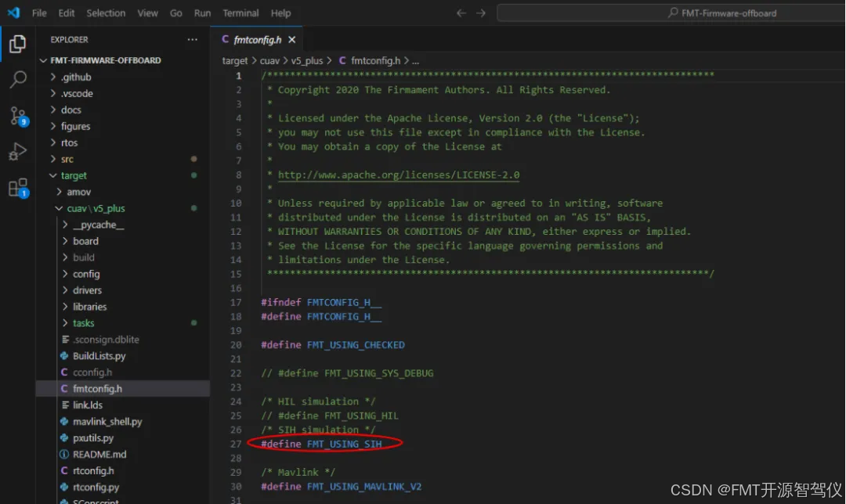Go forward with the right arrow
846x504 pixels.
pyautogui.click(x=481, y=13)
